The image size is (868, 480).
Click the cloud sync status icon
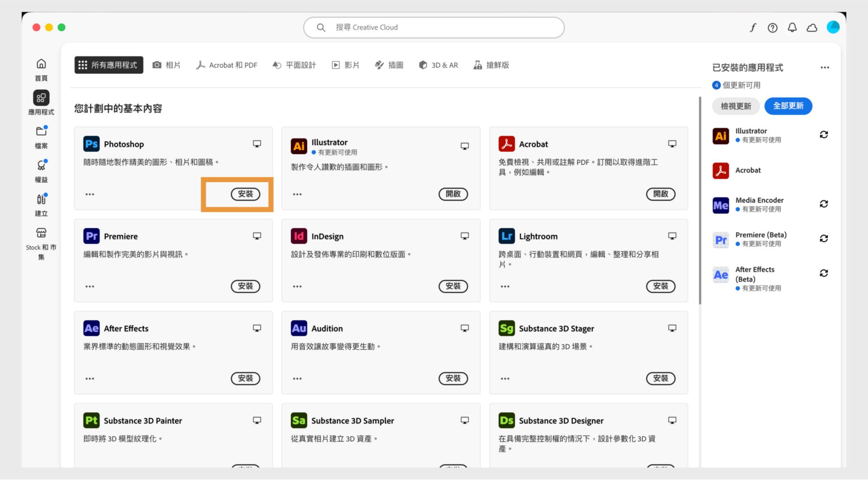pos(812,28)
